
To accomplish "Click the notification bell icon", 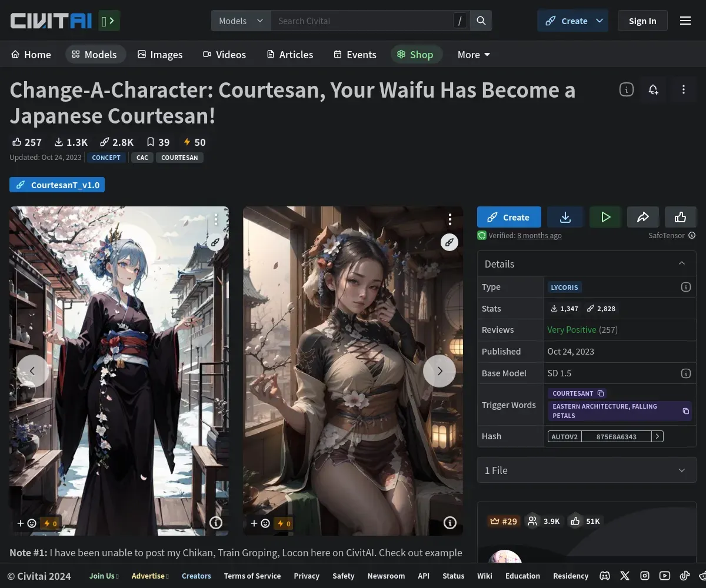I will [x=653, y=90].
